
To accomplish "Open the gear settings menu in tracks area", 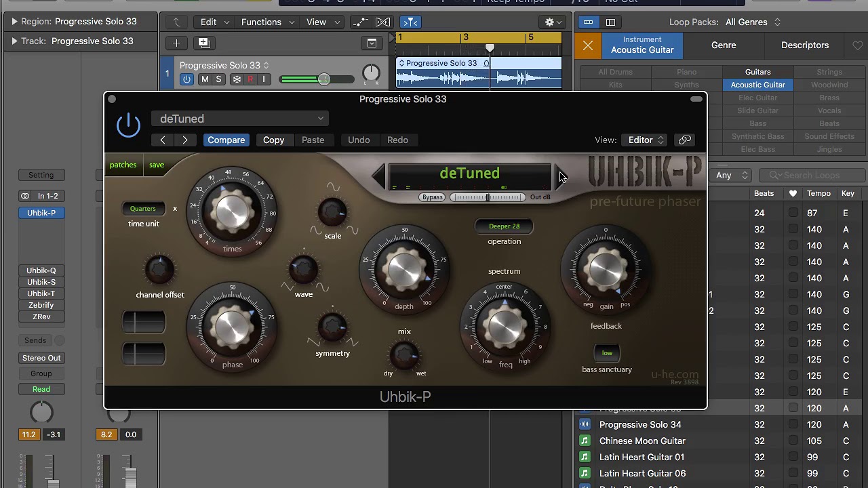I will 553,22.
